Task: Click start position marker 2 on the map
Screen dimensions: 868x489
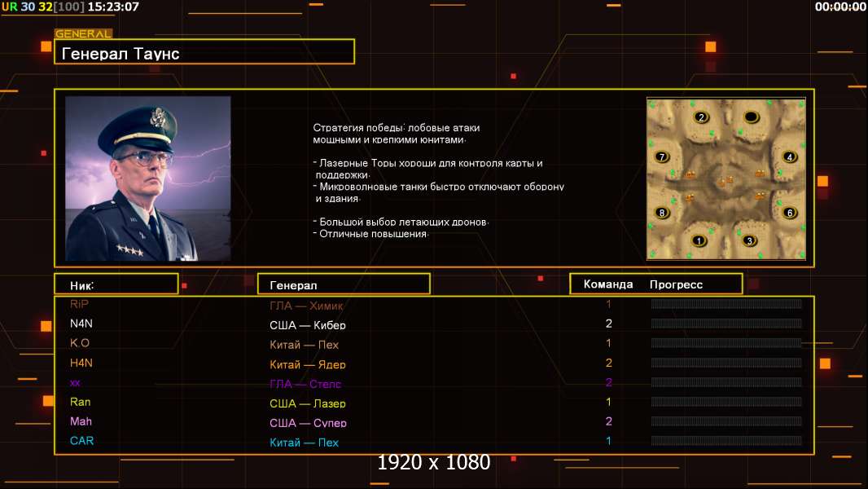Action: (x=701, y=117)
